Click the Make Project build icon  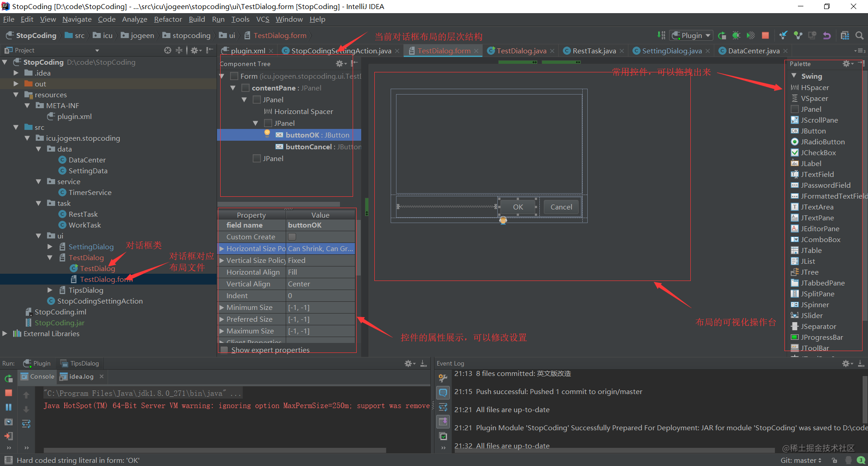[661, 35]
